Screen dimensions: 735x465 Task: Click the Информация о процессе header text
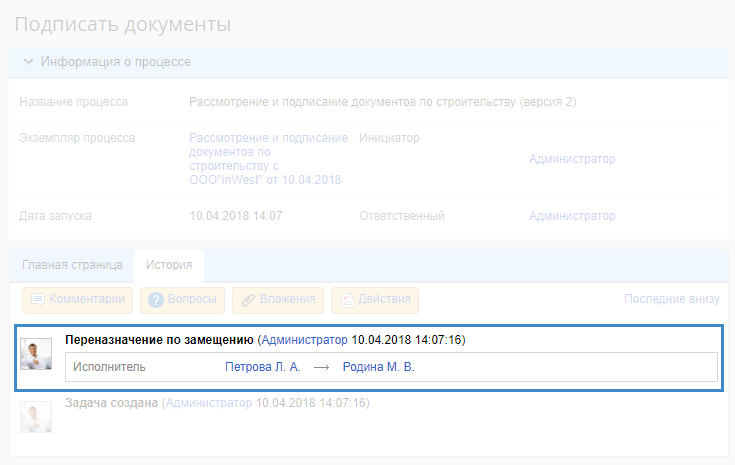point(115,62)
